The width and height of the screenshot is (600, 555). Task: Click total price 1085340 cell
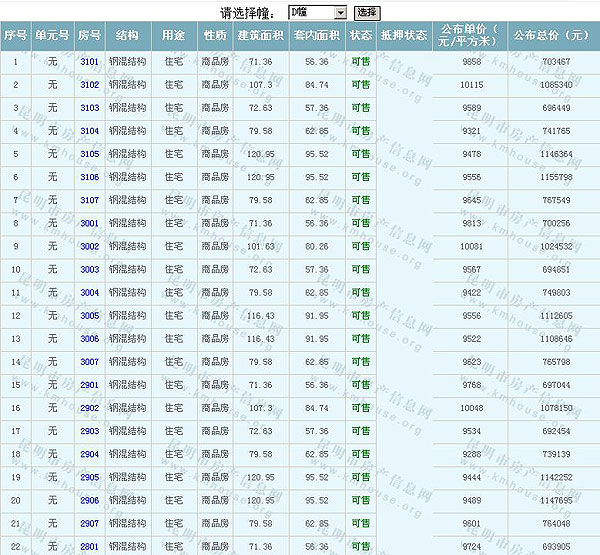(555, 85)
